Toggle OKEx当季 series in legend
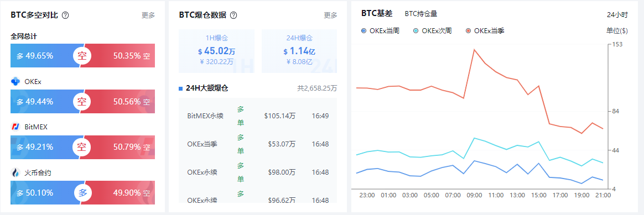The width and height of the screenshot is (644, 215). [485, 31]
